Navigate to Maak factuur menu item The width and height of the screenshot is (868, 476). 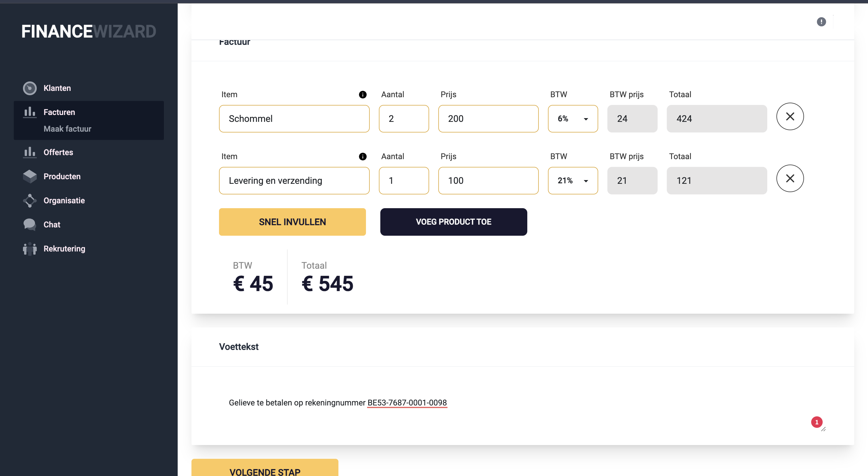[x=67, y=129]
